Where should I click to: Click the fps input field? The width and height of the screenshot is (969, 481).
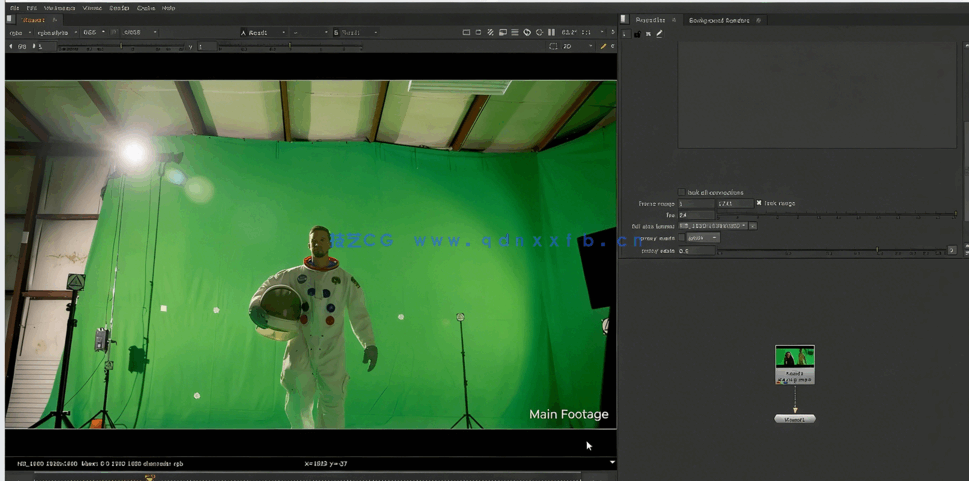(696, 214)
